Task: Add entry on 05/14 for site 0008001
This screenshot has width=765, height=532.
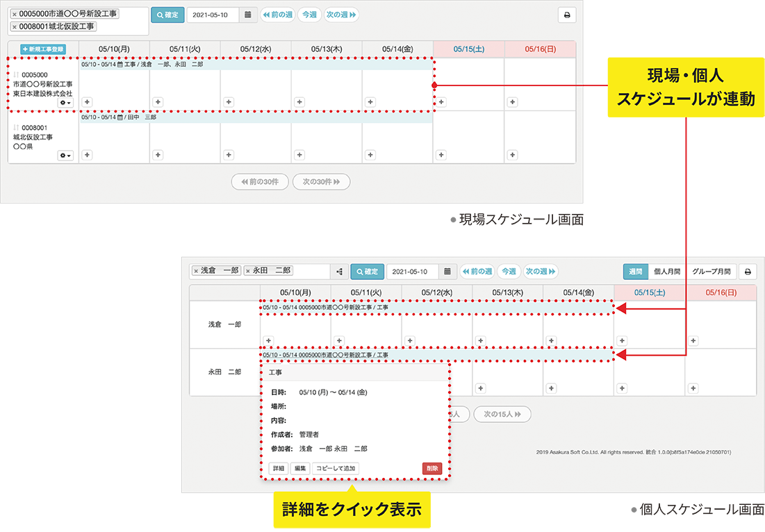Action: pos(370,155)
